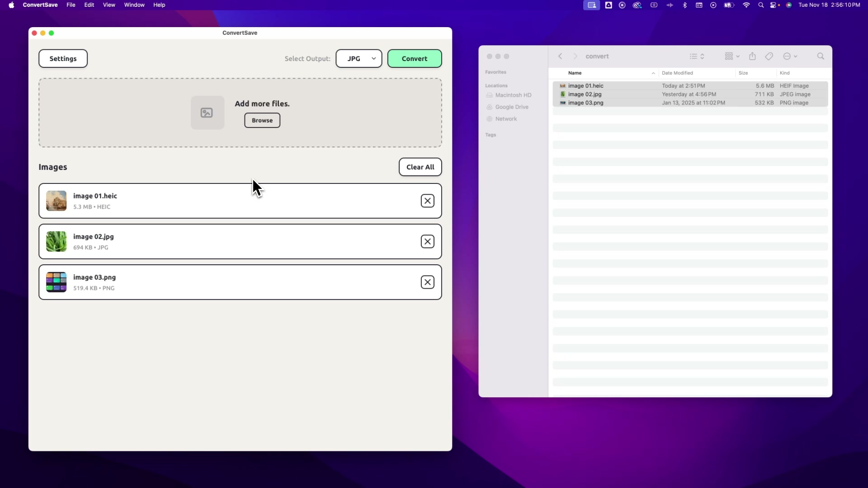Image resolution: width=868 pixels, height=488 pixels.
Task: Remove image 01.heic from the list
Action: pyautogui.click(x=427, y=201)
